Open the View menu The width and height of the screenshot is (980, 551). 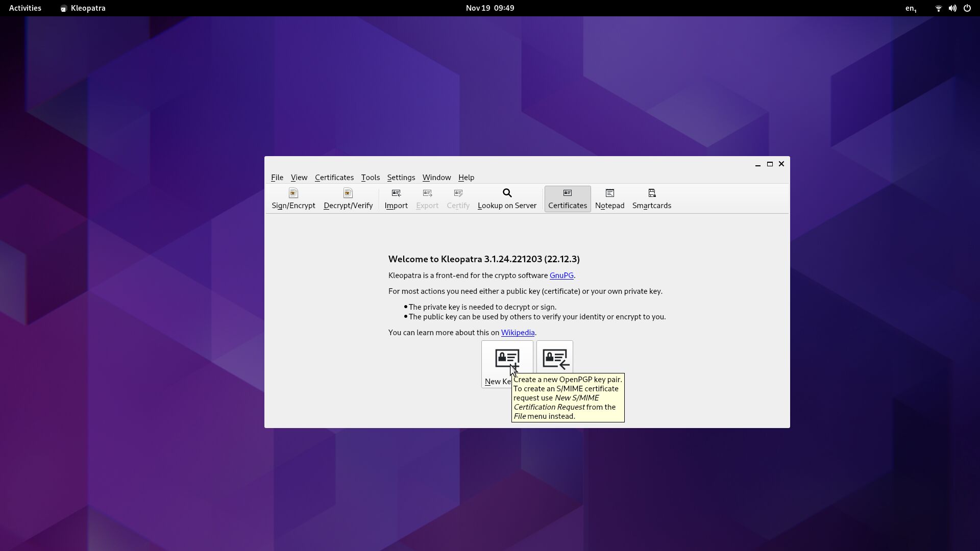coord(299,177)
